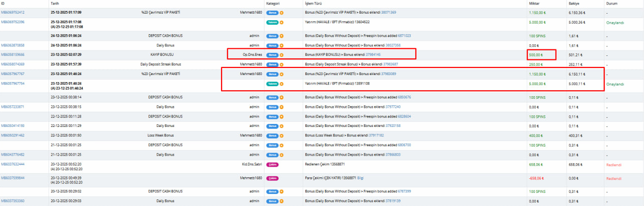Follow bonus link 38027358
Screen dimensions: 644x206
click(392, 45)
